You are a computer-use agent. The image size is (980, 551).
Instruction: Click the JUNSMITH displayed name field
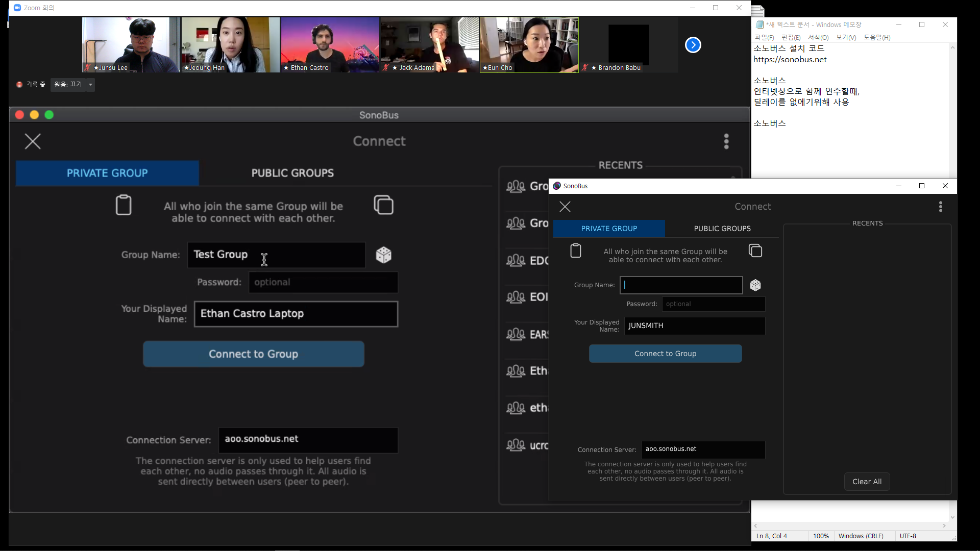pos(694,326)
